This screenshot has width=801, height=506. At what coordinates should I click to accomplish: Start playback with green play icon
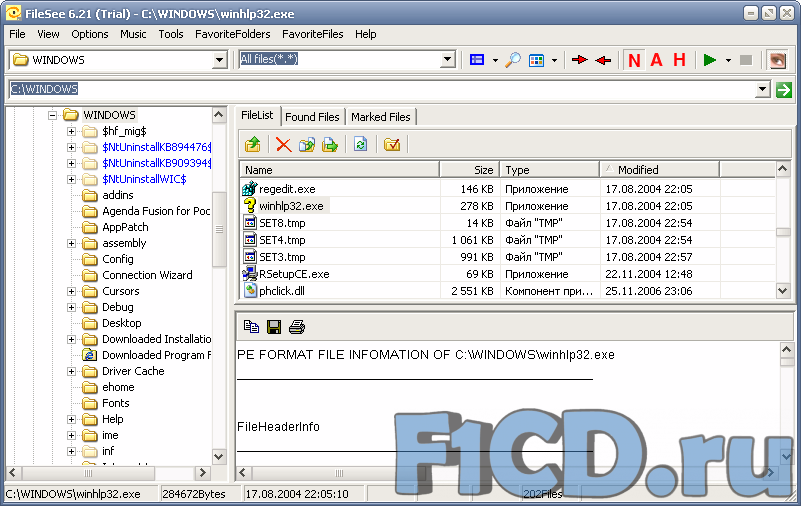tap(710, 60)
